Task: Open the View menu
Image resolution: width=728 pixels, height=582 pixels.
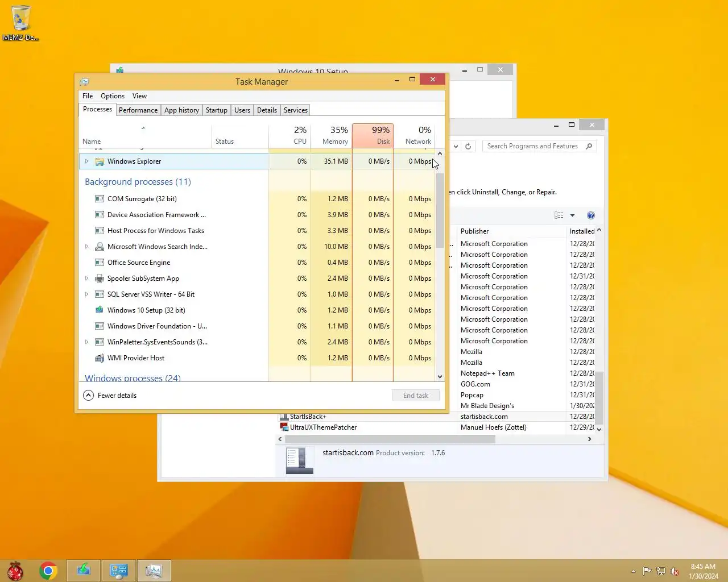Action: coord(139,96)
